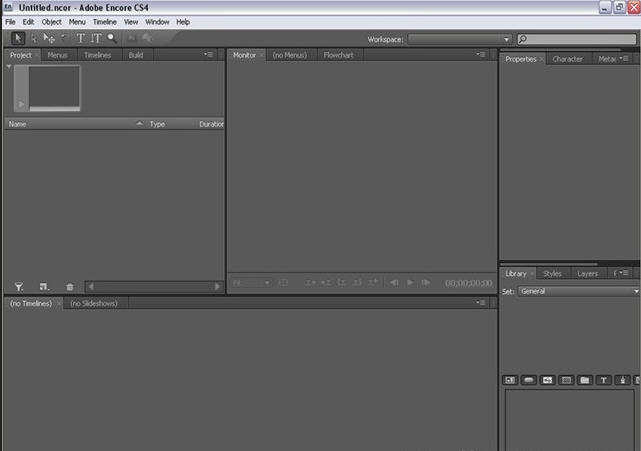
Task: Select the Vertical Text tool
Action: [96, 38]
